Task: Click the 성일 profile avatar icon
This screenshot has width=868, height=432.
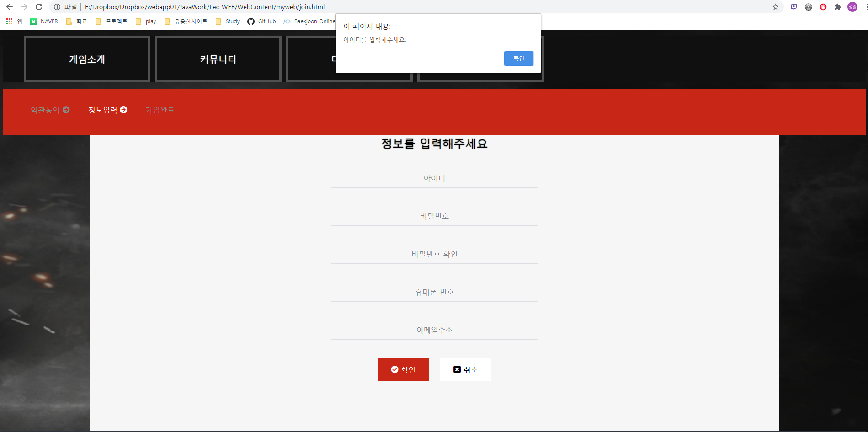Action: (x=852, y=7)
